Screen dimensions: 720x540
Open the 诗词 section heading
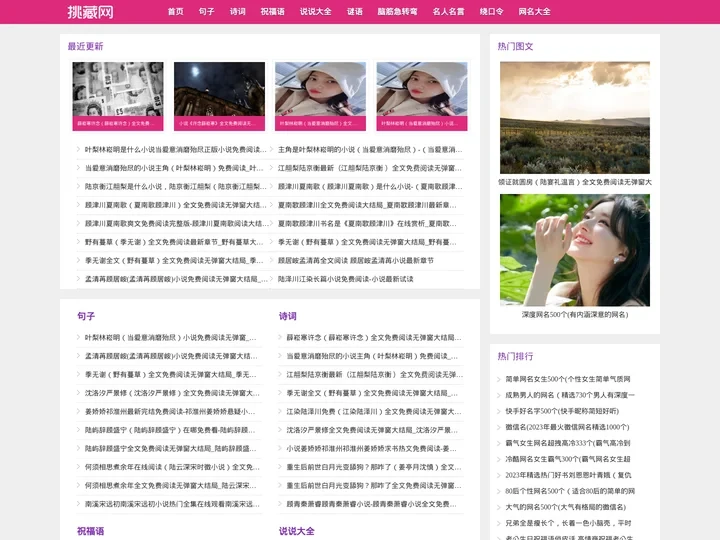click(287, 316)
